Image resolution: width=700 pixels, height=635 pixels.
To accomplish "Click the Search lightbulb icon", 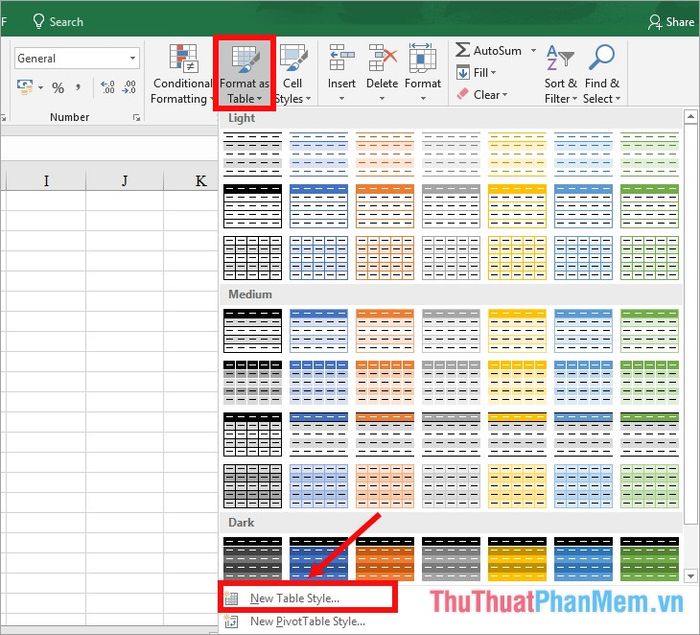I will click(39, 21).
